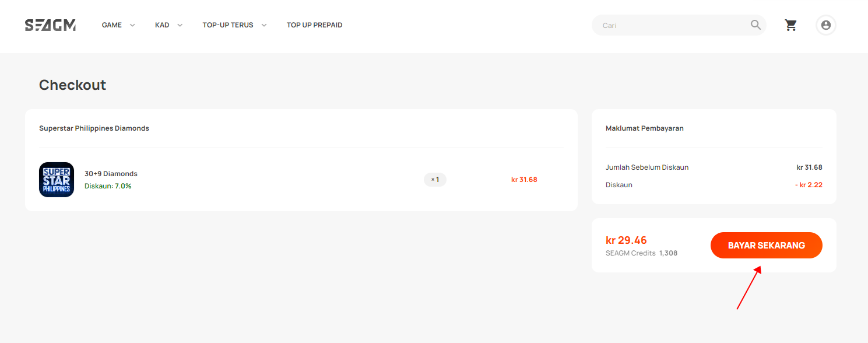Viewport: 868px width, 343px height.
Task: Click BAYAR SEKARANG to pay now
Action: point(766,246)
